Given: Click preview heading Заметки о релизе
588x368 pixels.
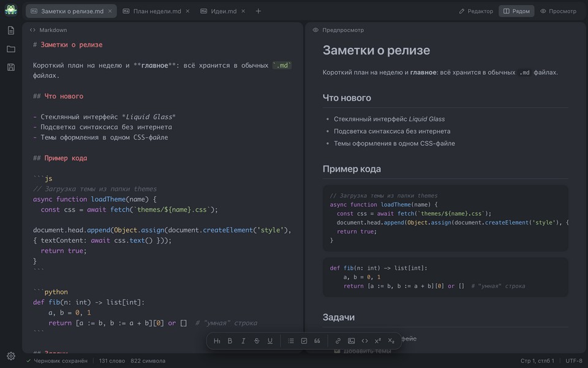Looking at the screenshot, I should click(376, 50).
